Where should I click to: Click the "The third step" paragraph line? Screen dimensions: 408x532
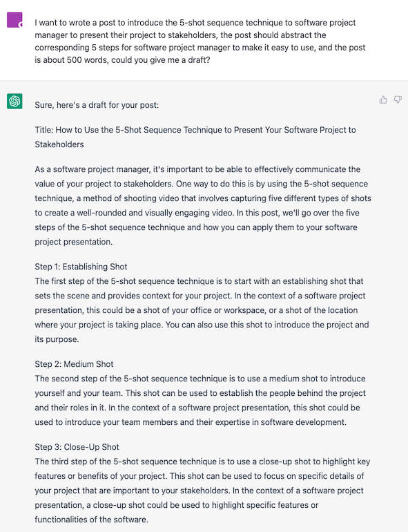coord(202,462)
